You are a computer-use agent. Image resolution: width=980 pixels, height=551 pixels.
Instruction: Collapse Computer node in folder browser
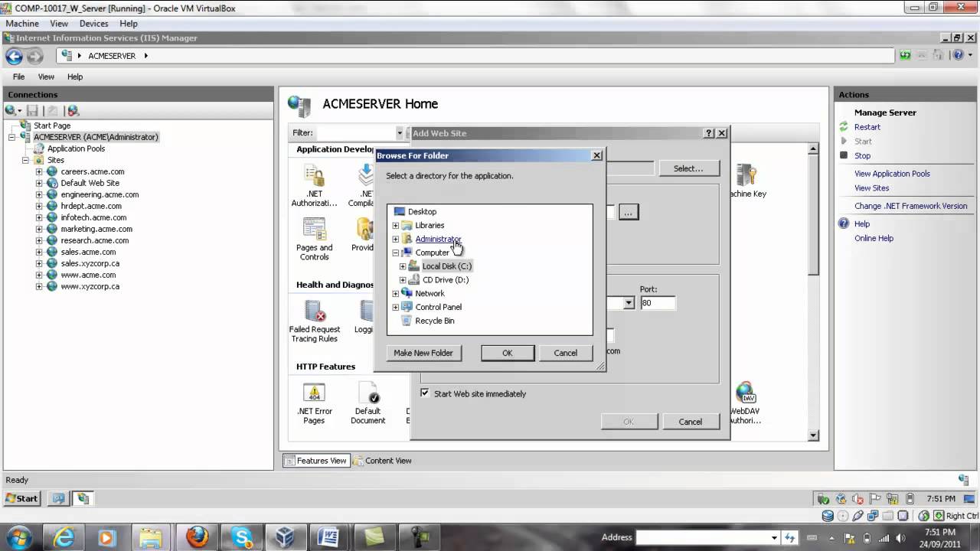coord(396,253)
